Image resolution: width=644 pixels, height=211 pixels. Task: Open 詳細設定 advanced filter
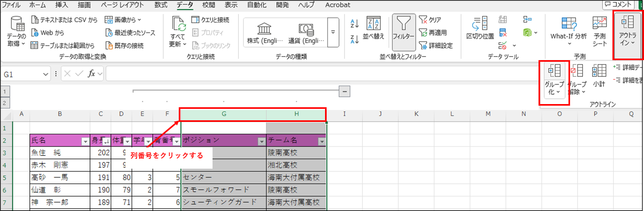[436, 46]
